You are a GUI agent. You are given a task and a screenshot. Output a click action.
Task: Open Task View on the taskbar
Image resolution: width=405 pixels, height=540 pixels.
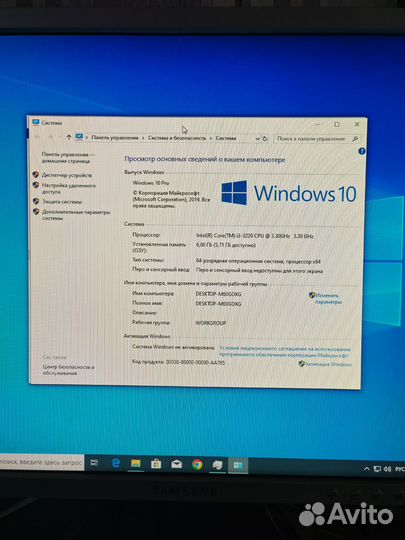94,463
